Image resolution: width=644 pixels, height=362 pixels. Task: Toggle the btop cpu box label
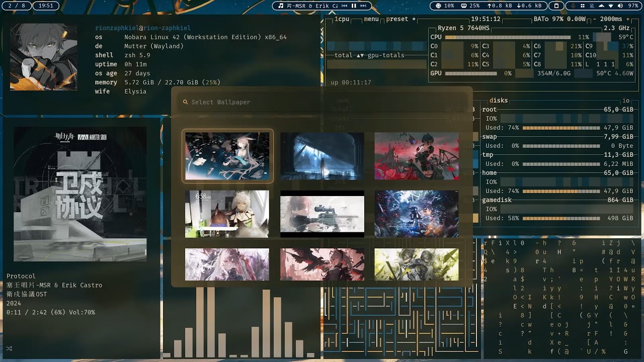point(342,19)
